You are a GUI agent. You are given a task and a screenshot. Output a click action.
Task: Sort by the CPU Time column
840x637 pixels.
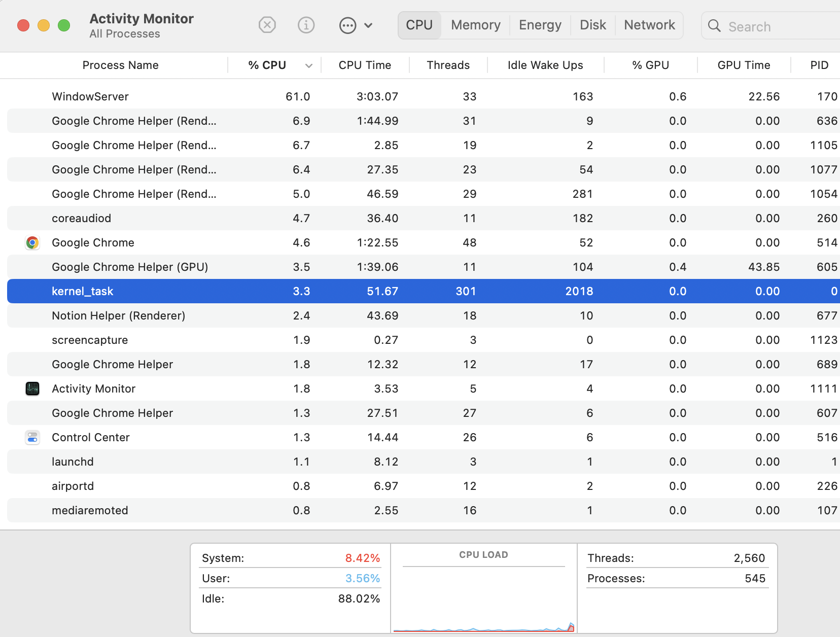pos(365,65)
